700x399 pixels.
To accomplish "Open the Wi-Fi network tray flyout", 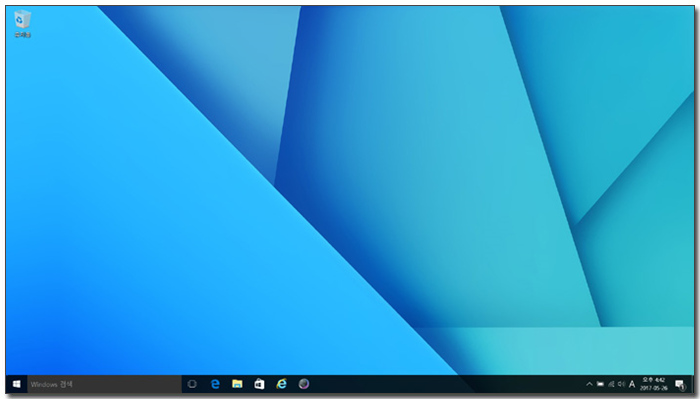I will tap(611, 384).
